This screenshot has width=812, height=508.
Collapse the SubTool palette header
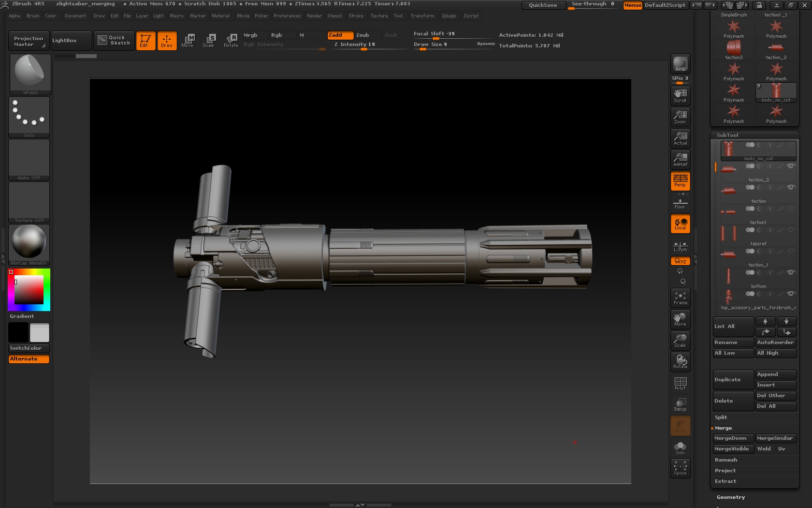(x=755, y=135)
